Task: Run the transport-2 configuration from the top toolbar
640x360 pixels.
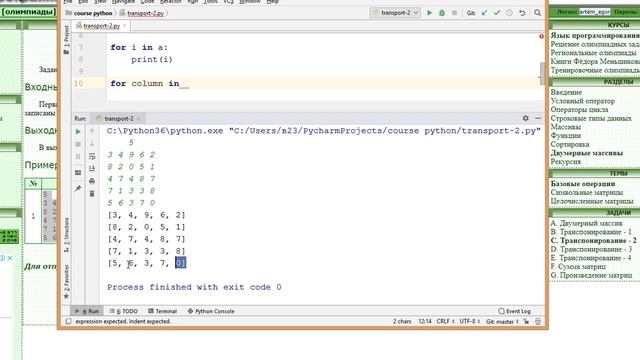Action: [x=429, y=13]
